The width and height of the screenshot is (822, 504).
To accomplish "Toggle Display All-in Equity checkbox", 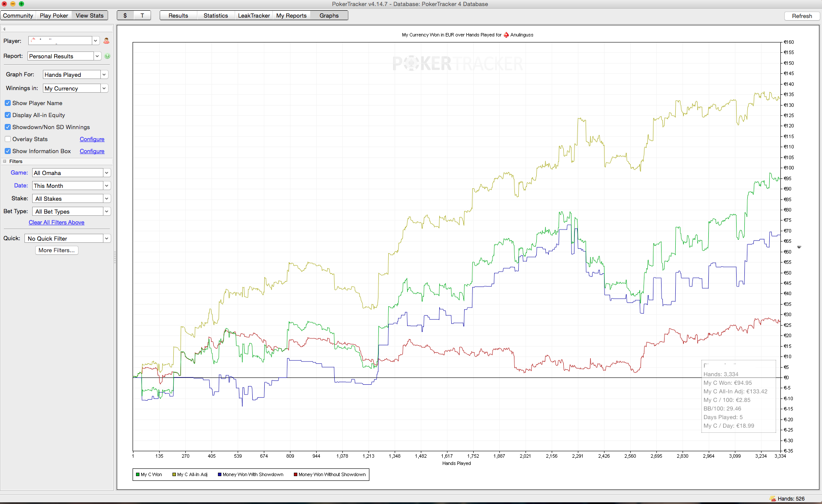I will [8, 115].
